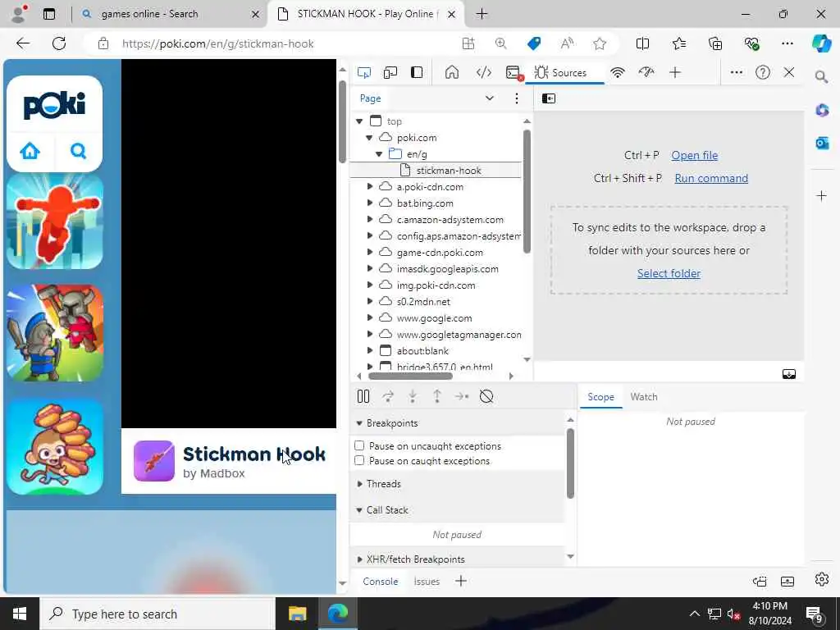Click the Poki search magnifier icon
This screenshot has height=630, width=840.
tap(78, 151)
